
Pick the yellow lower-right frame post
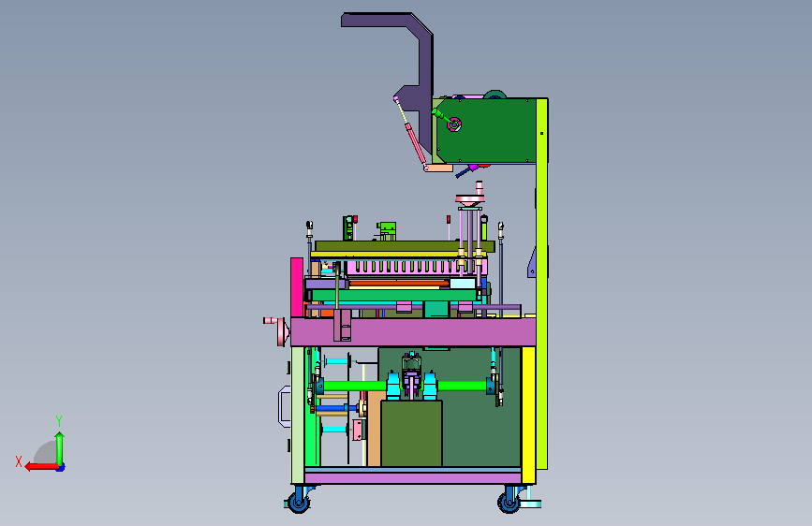(528, 416)
